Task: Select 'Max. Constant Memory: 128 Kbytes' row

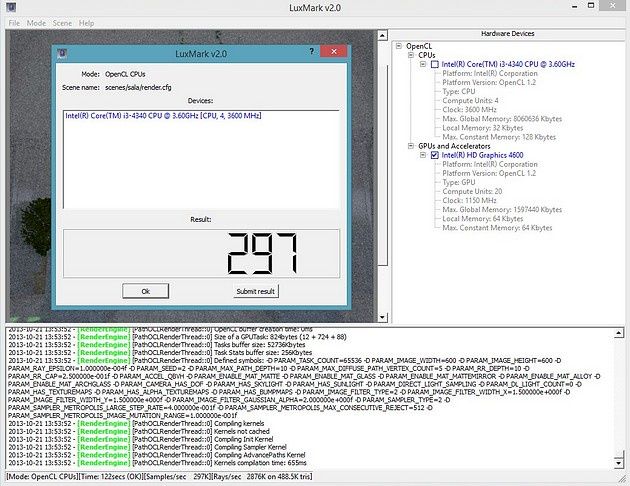Action: 499,137
